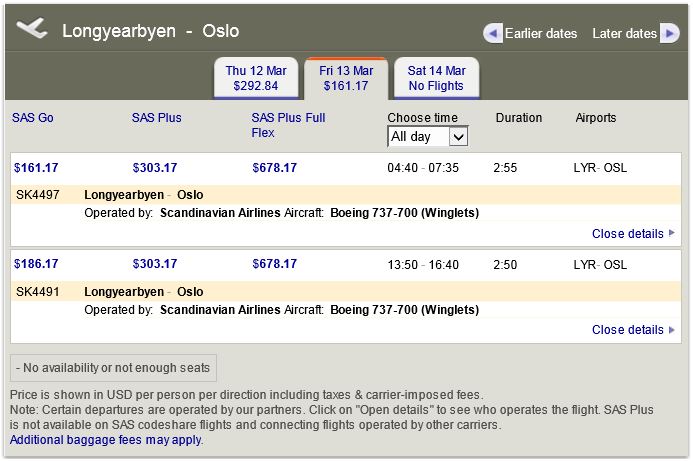This screenshot has height=461, width=693.
Task: Click the LYR- OSL airports of the 13:50 flight
Action: [x=600, y=265]
